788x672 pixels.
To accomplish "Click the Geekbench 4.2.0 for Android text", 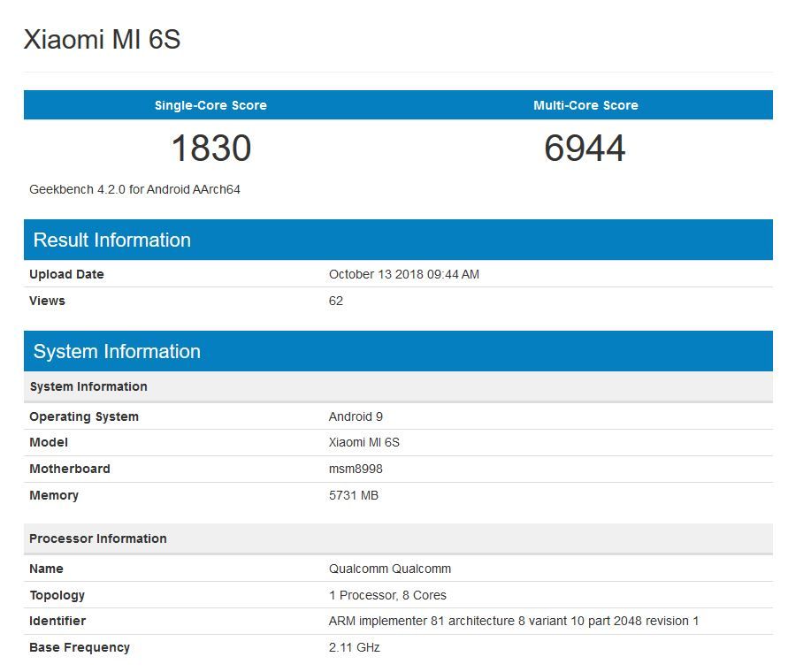I will click(134, 189).
